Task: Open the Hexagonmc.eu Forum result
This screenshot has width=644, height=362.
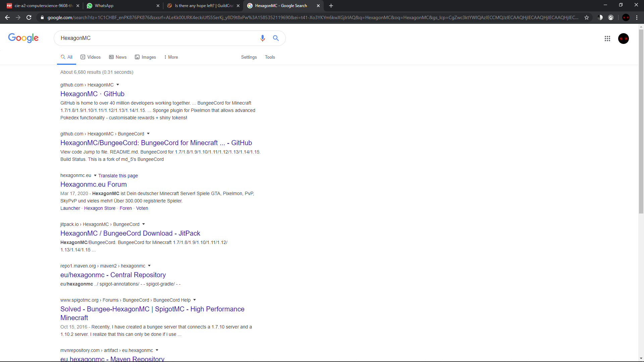Action: click(x=94, y=184)
